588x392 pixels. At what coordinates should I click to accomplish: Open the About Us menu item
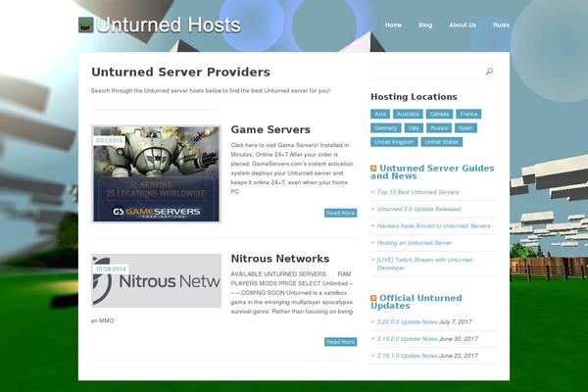(x=463, y=24)
